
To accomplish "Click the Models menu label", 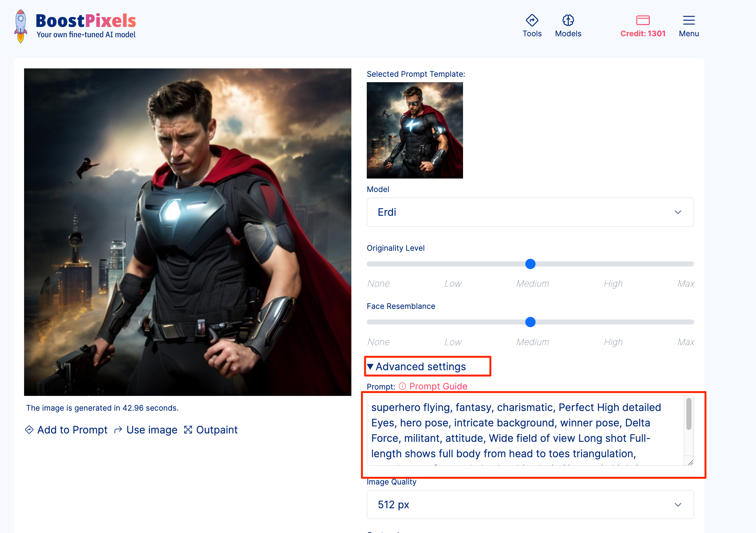I will [x=568, y=34].
